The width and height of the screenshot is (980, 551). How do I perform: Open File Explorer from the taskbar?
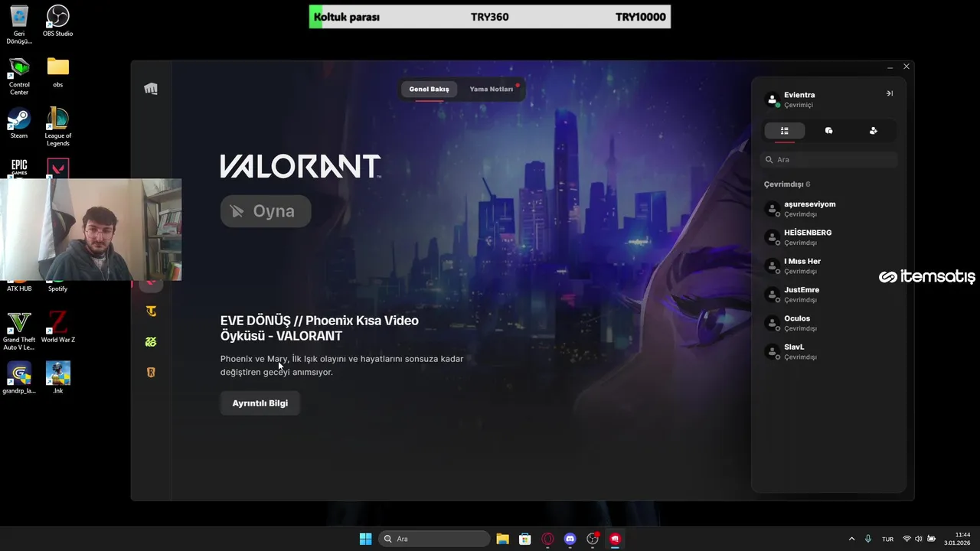coord(502,539)
